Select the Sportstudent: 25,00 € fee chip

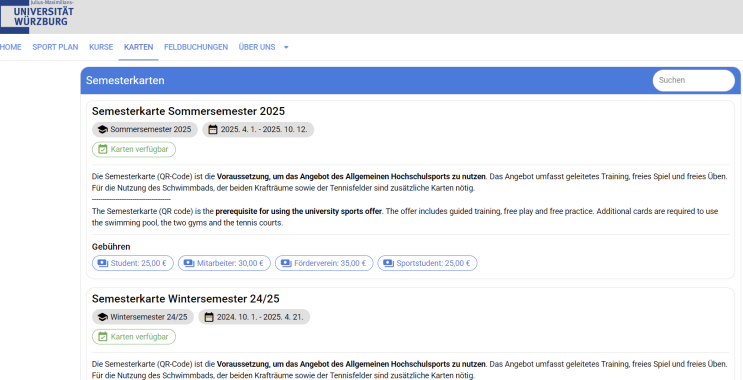click(427, 263)
